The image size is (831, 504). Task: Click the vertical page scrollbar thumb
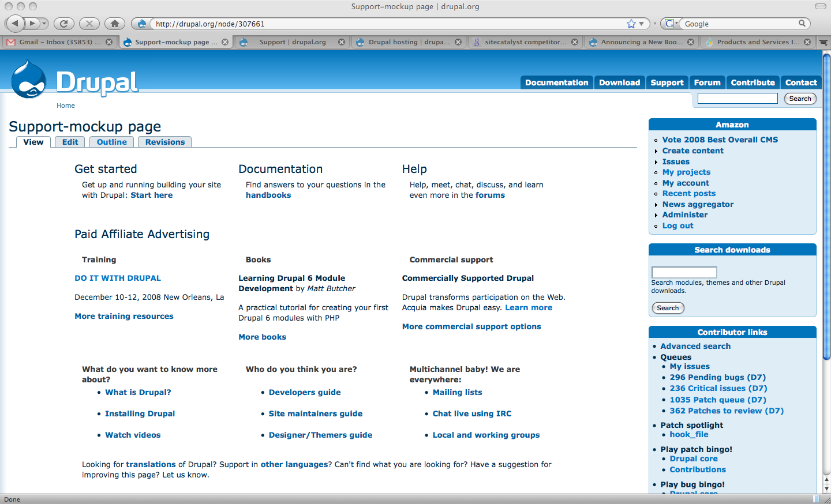pyautogui.click(x=826, y=206)
